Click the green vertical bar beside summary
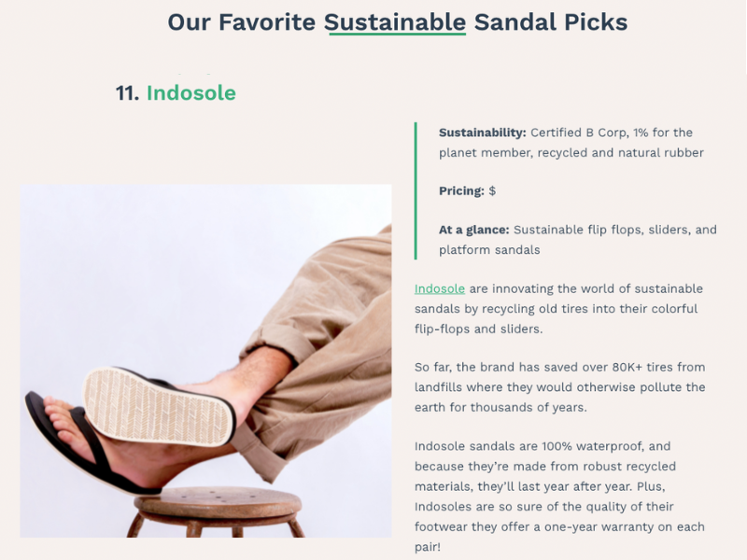Screen dimensions: 747x560 tap(416, 191)
